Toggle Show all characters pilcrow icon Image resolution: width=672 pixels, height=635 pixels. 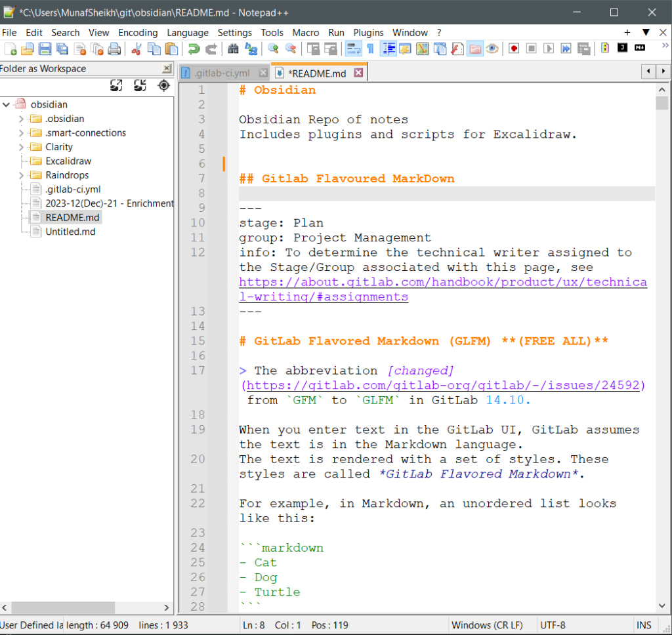point(370,49)
